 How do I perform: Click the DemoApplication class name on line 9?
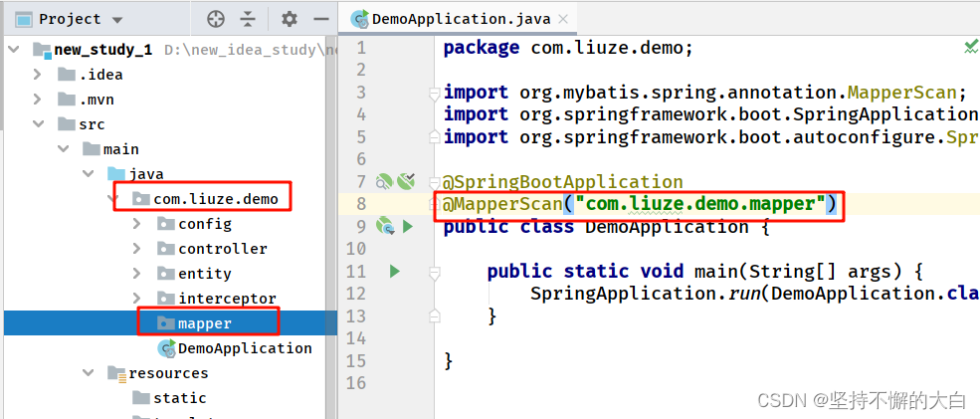[x=667, y=226]
